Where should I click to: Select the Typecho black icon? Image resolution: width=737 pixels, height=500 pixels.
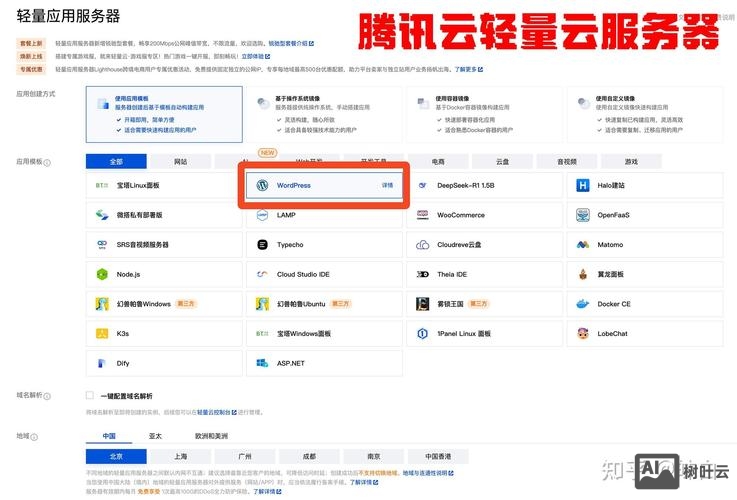[262, 244]
